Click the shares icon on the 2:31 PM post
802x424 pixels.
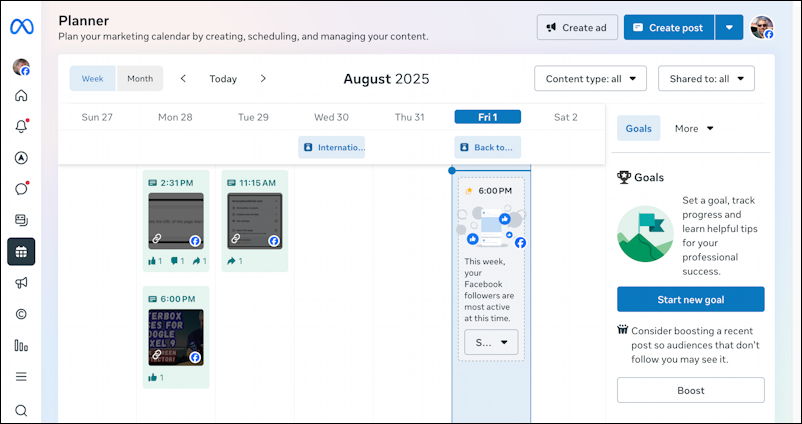[197, 261]
